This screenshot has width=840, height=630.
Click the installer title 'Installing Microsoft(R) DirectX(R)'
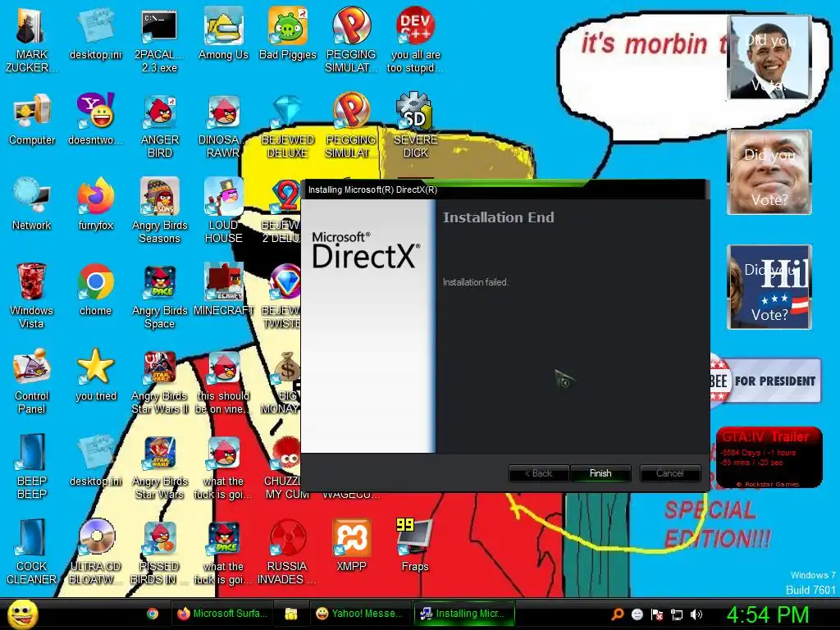(x=372, y=189)
